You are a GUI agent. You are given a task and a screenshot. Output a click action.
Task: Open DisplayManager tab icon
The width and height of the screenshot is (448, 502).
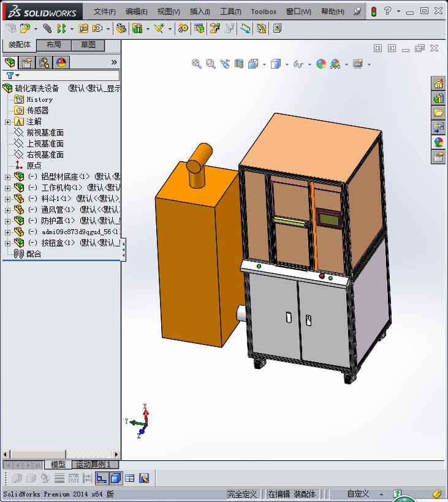coord(61,62)
